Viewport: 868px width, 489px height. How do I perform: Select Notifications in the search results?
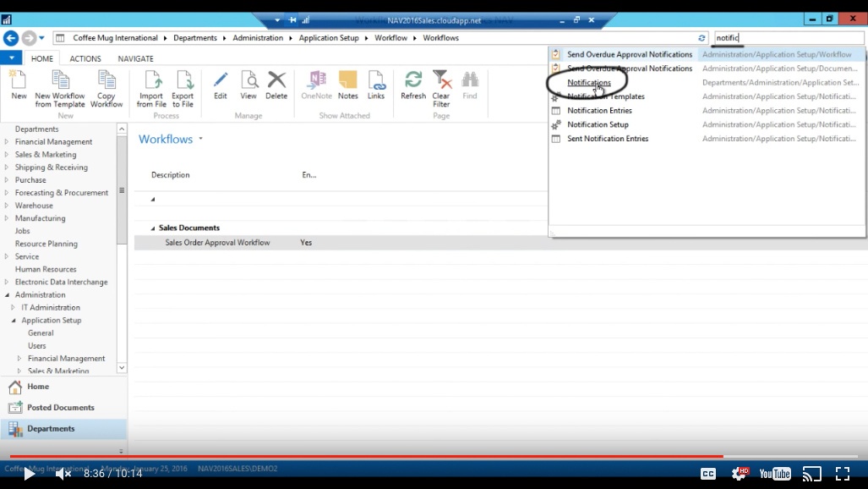coord(589,83)
